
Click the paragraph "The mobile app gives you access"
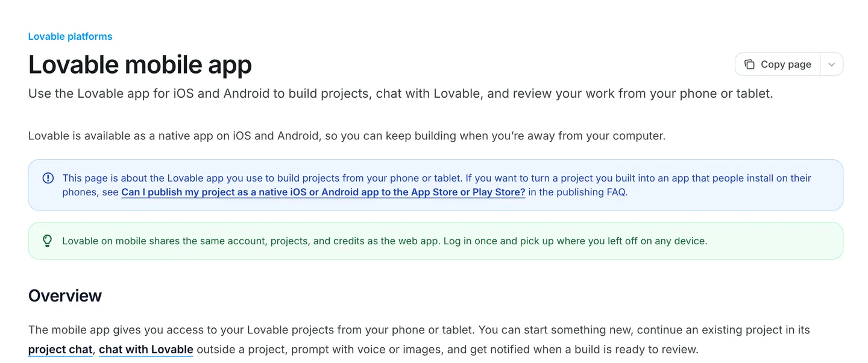coord(419,339)
